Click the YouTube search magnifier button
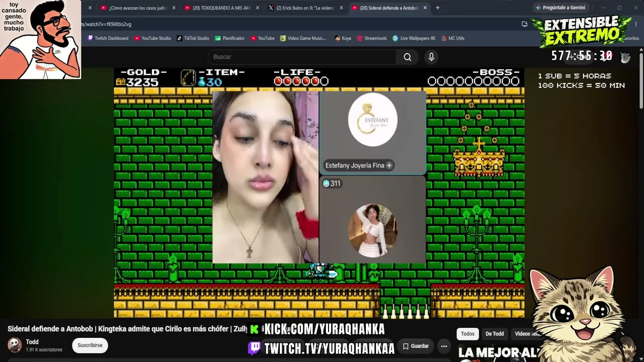The width and height of the screenshot is (644, 362). coord(408,57)
